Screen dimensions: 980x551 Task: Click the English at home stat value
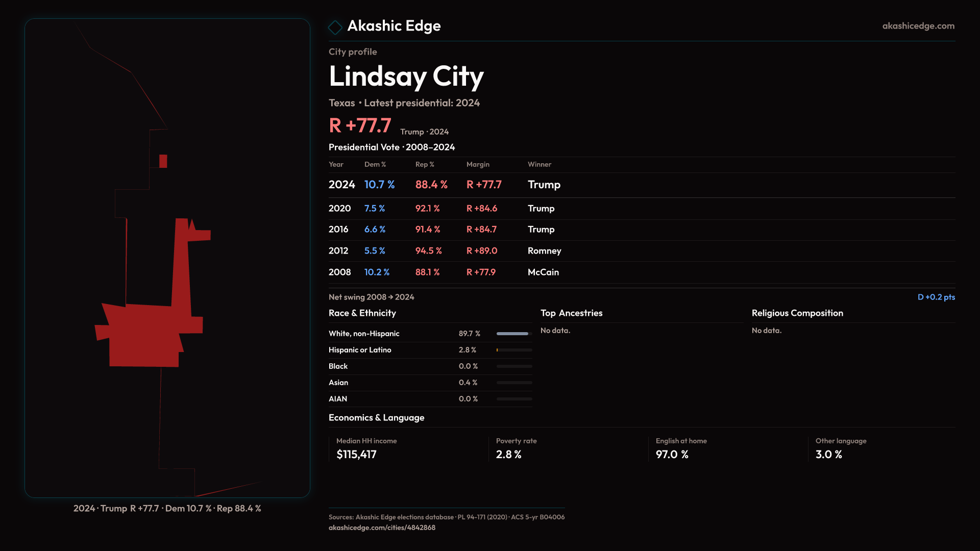tap(672, 455)
